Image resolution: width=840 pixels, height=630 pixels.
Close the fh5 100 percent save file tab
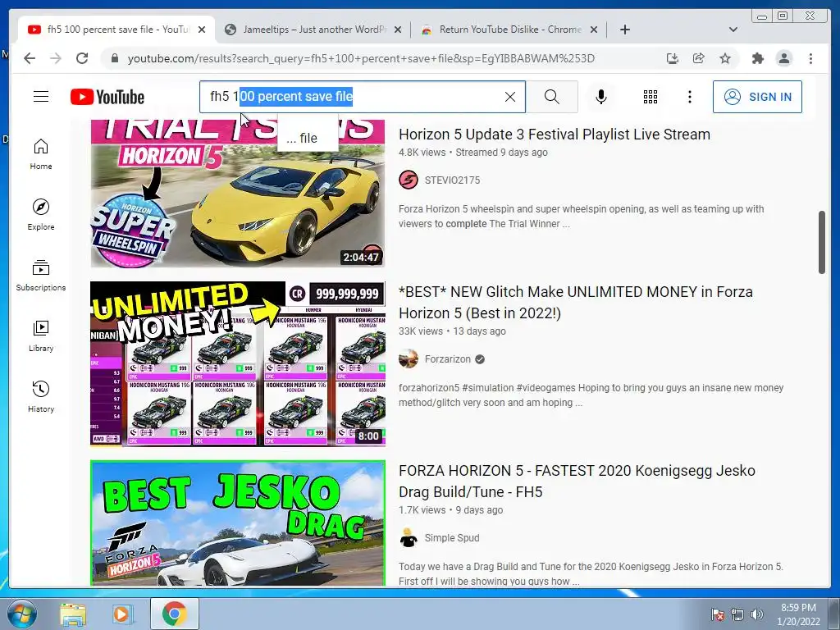coord(202,30)
